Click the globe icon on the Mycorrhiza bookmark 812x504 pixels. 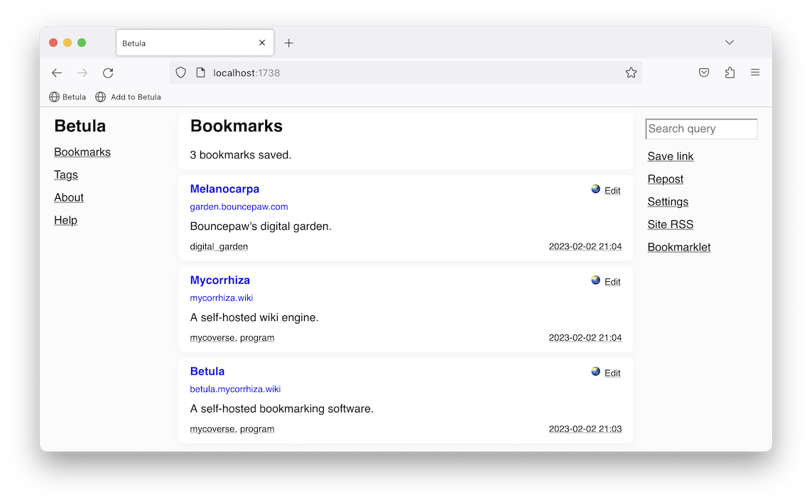tap(595, 280)
